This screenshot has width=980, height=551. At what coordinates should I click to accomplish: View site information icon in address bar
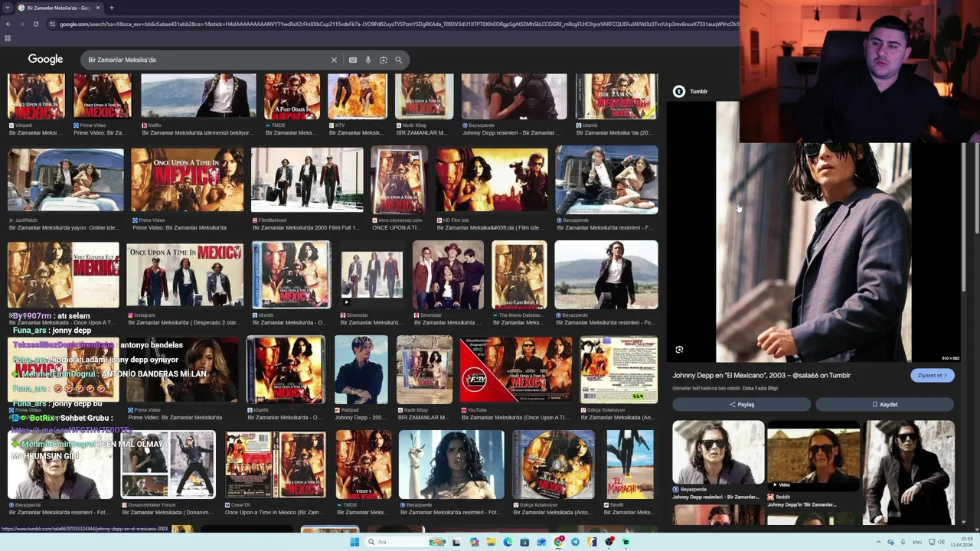tap(52, 24)
